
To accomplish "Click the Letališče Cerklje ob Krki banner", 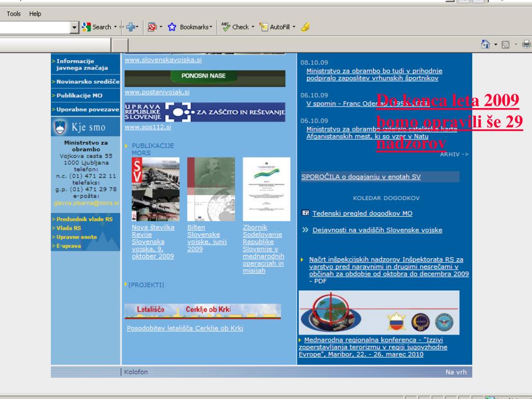I will [x=203, y=312].
